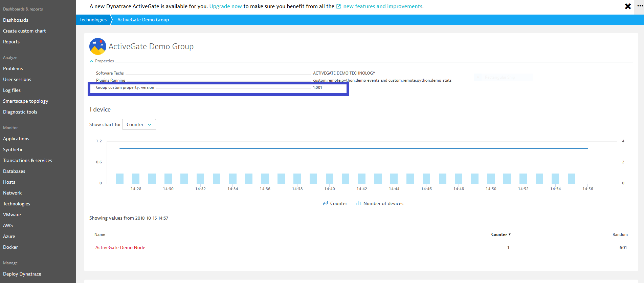Click the 14:40 device count bar
Image resolution: width=644 pixels, height=283 pixels.
tap(330, 179)
